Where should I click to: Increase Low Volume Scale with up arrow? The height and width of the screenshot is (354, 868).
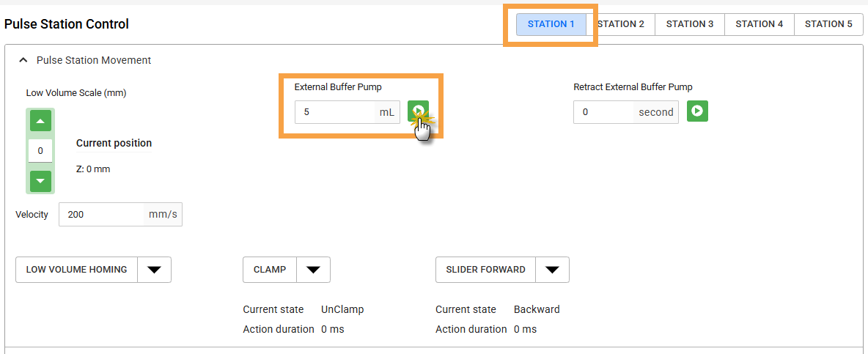coord(40,121)
